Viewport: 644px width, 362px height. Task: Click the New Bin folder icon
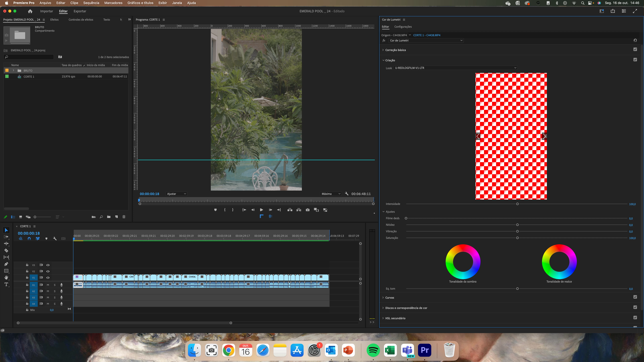click(x=109, y=217)
